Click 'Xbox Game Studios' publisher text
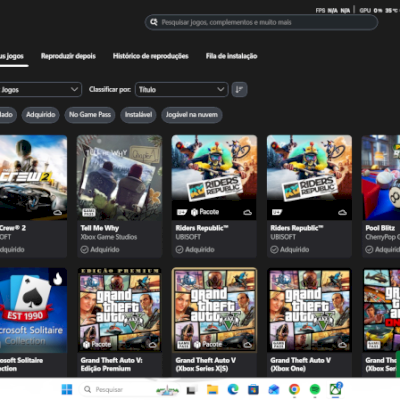 [109, 237]
